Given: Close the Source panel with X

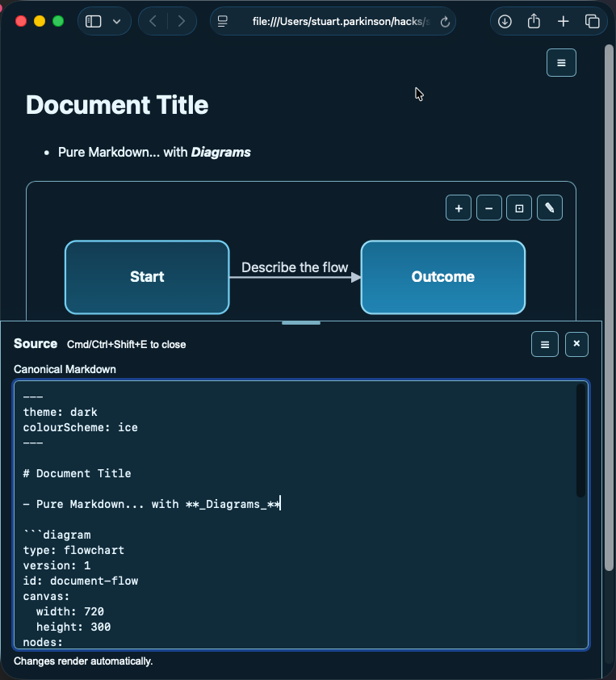Looking at the screenshot, I should [576, 344].
